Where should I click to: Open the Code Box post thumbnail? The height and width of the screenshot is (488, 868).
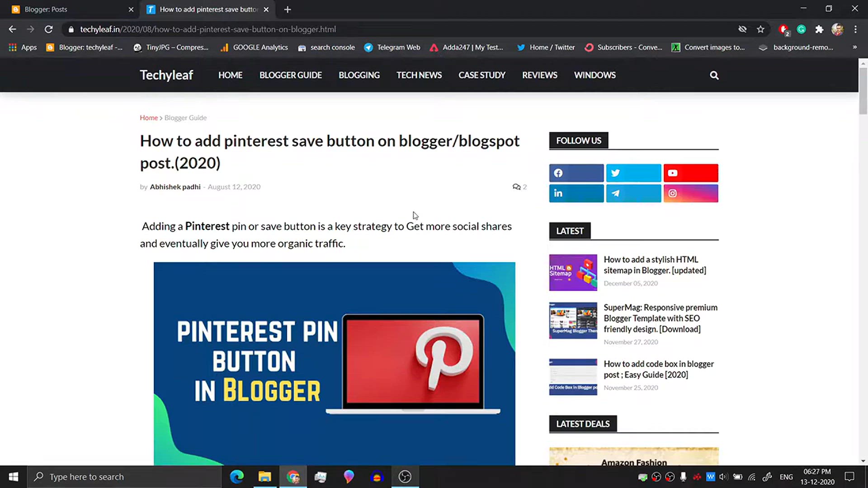[x=573, y=377]
